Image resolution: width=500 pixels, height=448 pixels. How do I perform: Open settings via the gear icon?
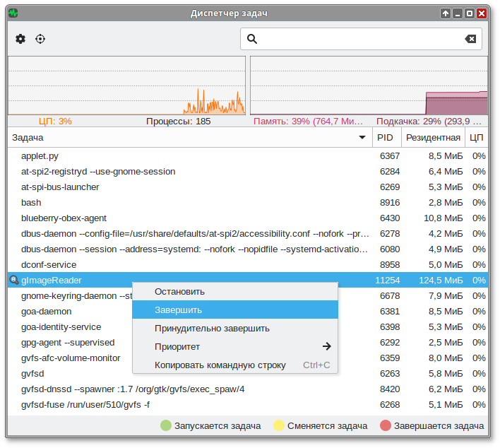click(20, 39)
